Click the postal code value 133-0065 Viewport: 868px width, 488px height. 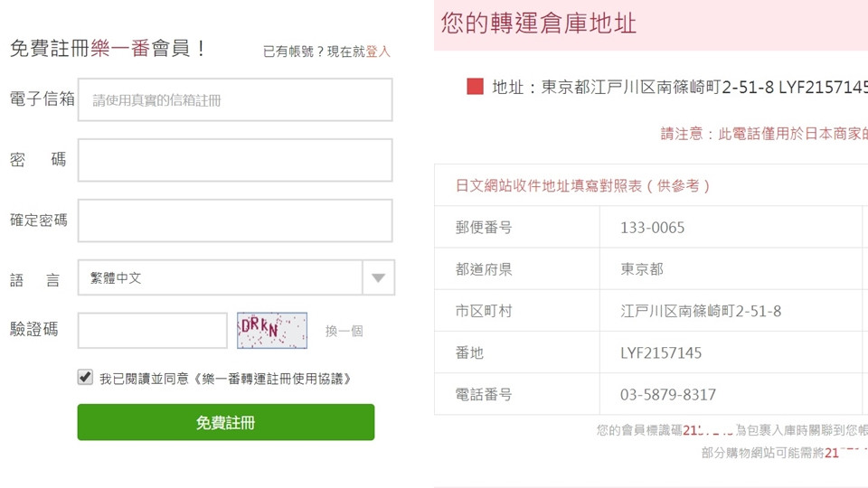pyautogui.click(x=653, y=228)
